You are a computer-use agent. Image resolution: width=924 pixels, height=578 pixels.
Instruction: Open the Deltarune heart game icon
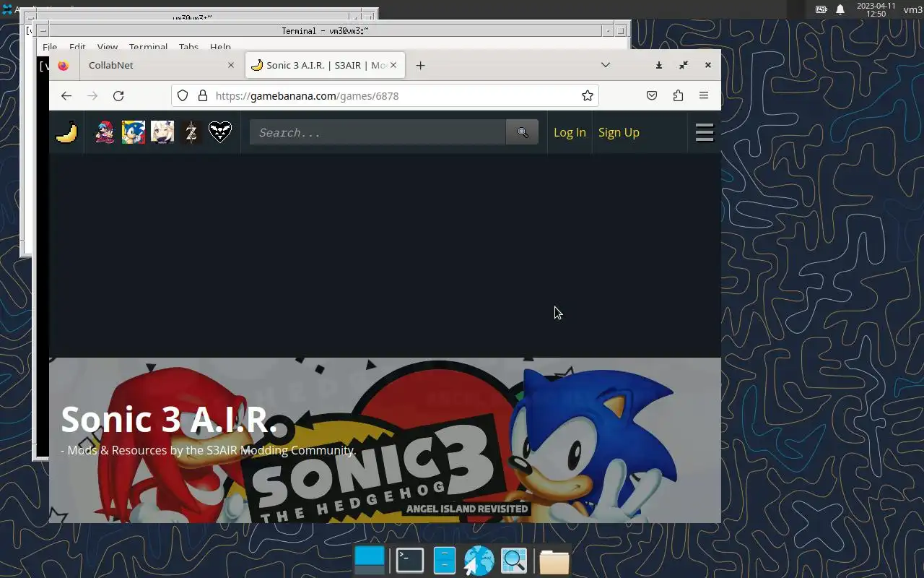(220, 132)
